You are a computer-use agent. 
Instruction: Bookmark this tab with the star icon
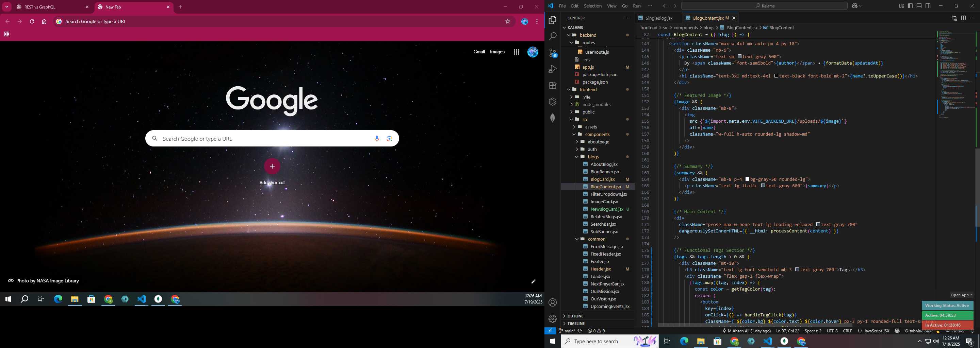click(x=507, y=22)
